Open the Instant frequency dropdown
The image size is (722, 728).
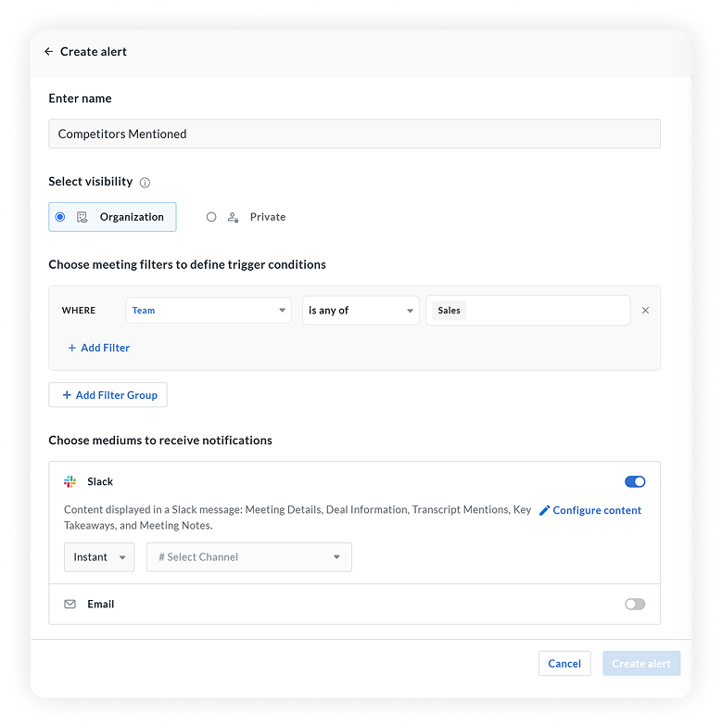(99, 557)
